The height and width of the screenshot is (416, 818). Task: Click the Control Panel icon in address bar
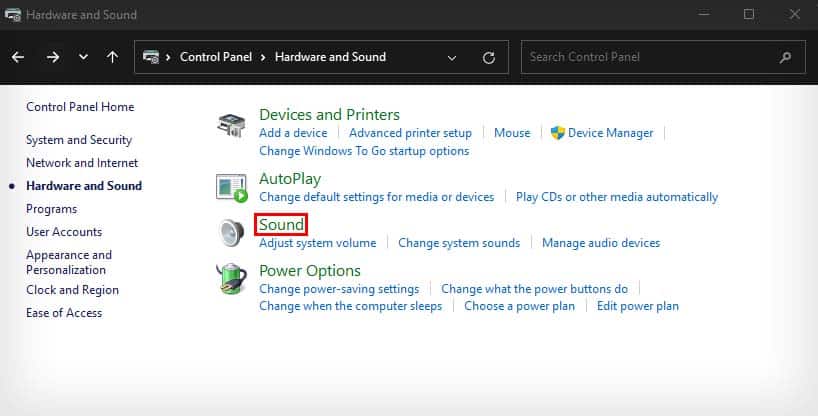151,57
